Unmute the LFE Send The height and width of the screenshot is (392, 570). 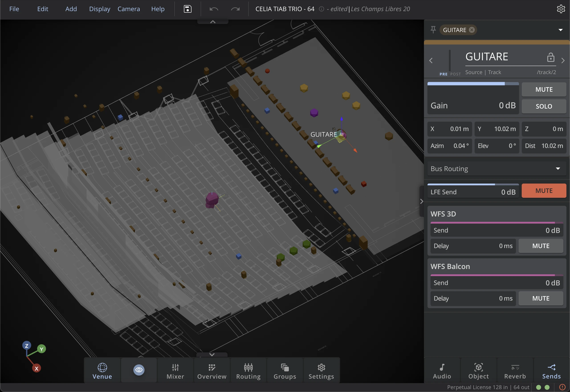click(544, 191)
